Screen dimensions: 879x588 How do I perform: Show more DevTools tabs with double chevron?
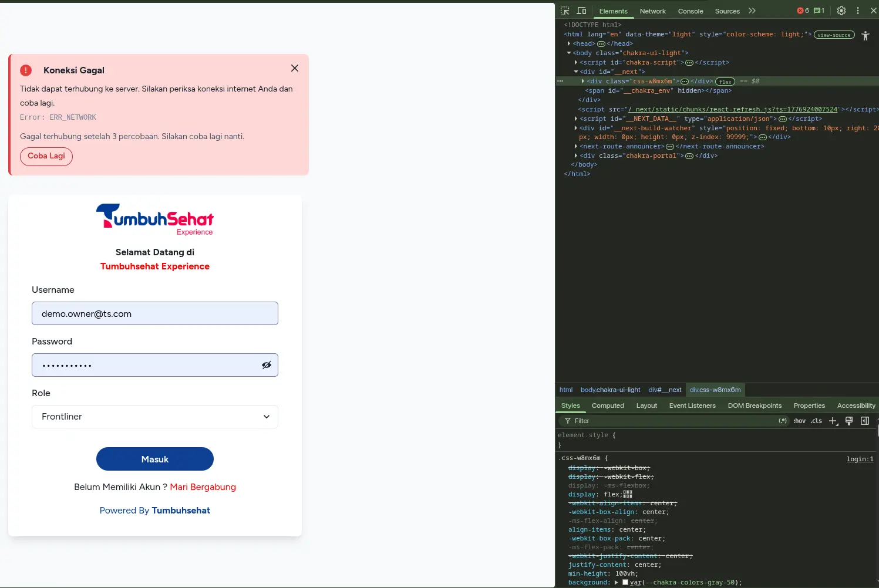[752, 11]
